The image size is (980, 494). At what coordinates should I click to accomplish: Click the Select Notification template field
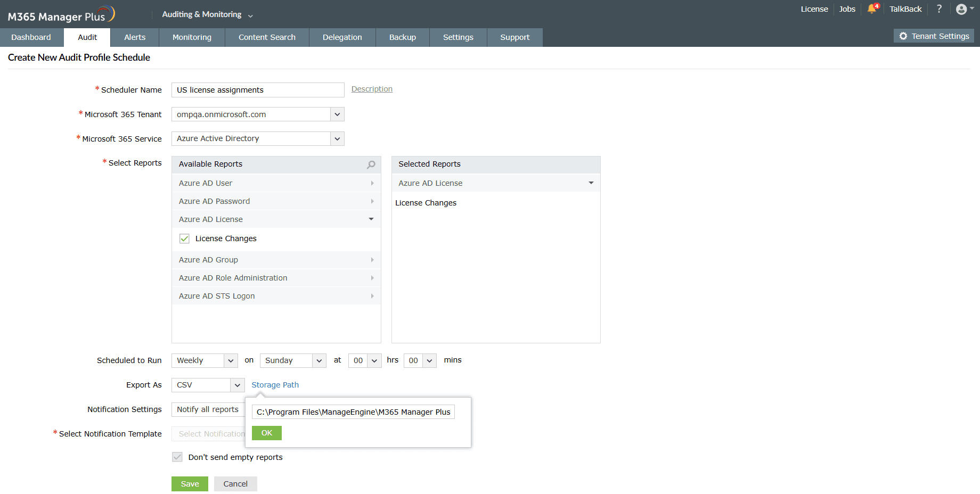click(208, 434)
